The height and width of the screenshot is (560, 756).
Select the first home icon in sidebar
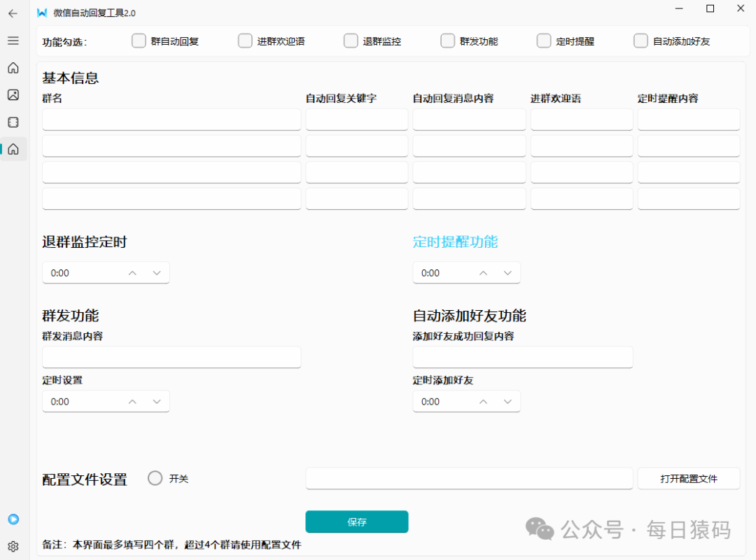coord(13,68)
